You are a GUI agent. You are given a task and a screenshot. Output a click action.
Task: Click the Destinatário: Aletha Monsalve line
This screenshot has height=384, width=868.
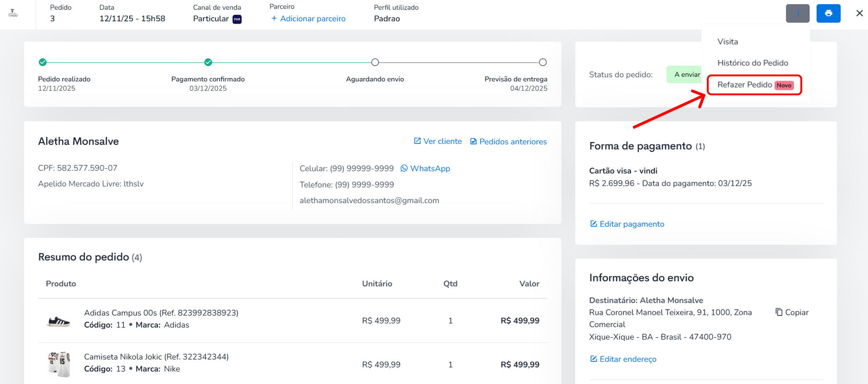(x=646, y=300)
